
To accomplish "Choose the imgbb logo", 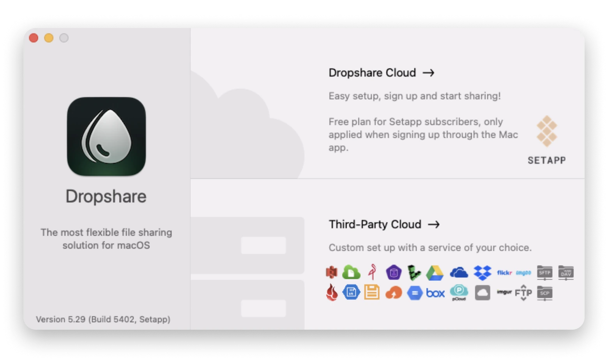I will click(x=523, y=273).
